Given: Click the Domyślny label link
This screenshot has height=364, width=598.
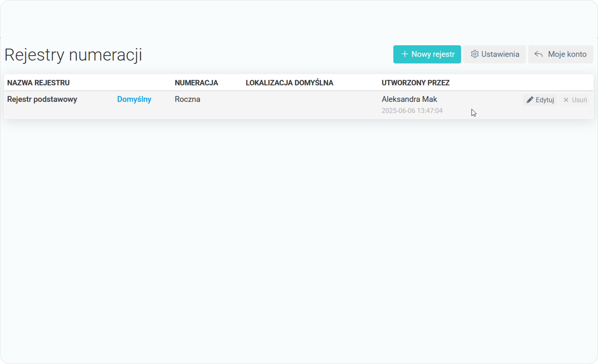Looking at the screenshot, I should point(134,99).
